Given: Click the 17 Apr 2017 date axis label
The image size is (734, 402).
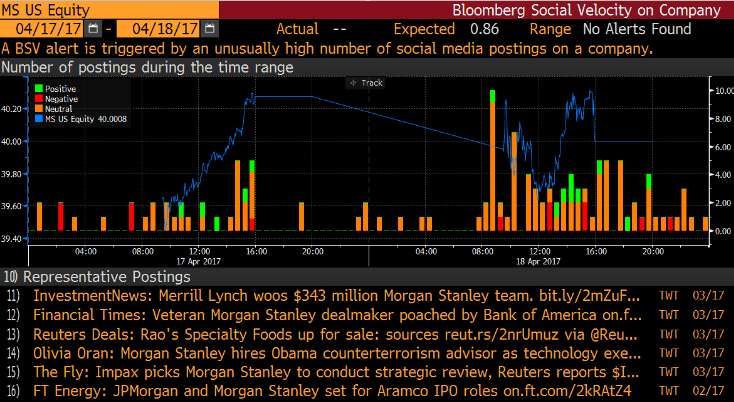Looking at the screenshot, I should point(198,261).
